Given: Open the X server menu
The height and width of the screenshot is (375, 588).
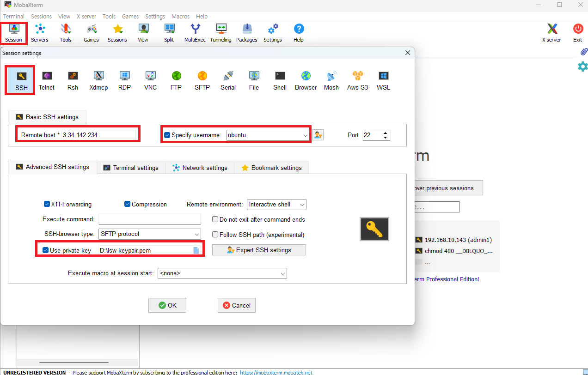Looking at the screenshot, I should coord(86,16).
